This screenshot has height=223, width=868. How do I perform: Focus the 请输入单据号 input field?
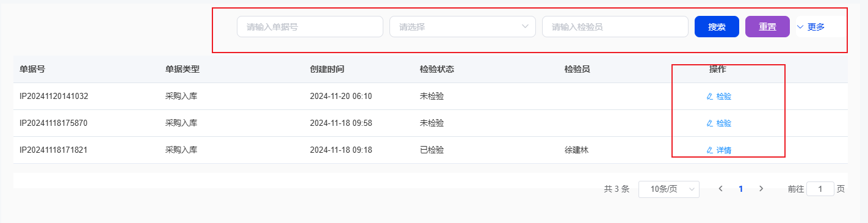pos(310,27)
